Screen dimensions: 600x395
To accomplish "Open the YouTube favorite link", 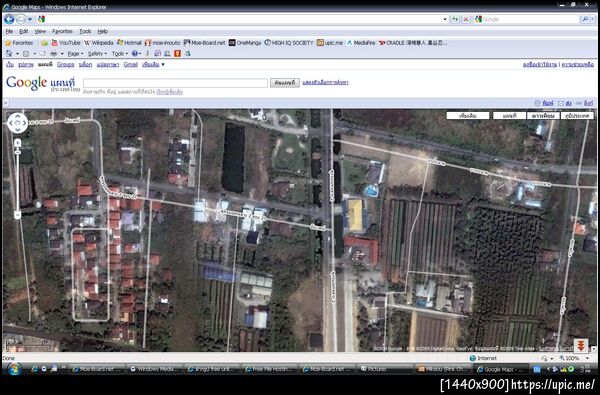I will pyautogui.click(x=66, y=43).
